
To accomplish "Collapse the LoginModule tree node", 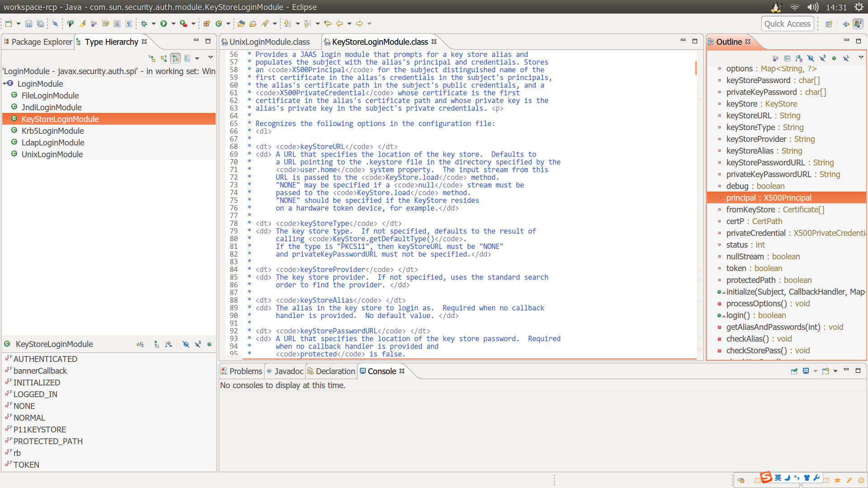I will point(5,84).
